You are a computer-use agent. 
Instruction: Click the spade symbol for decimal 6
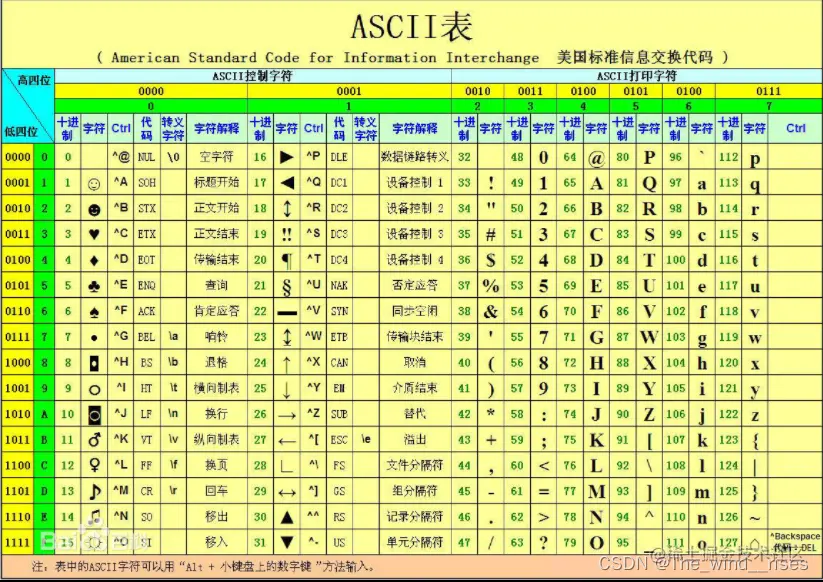[x=94, y=312]
